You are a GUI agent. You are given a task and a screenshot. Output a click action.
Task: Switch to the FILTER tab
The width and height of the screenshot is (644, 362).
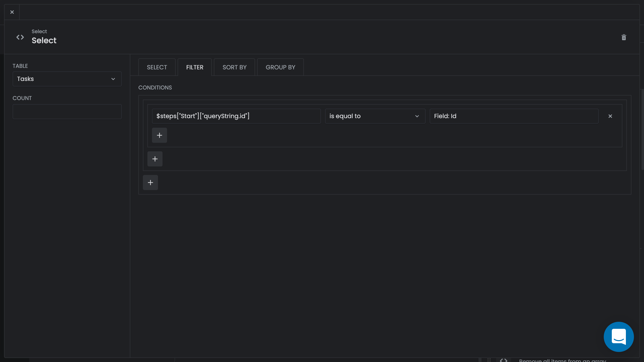pyautogui.click(x=195, y=67)
